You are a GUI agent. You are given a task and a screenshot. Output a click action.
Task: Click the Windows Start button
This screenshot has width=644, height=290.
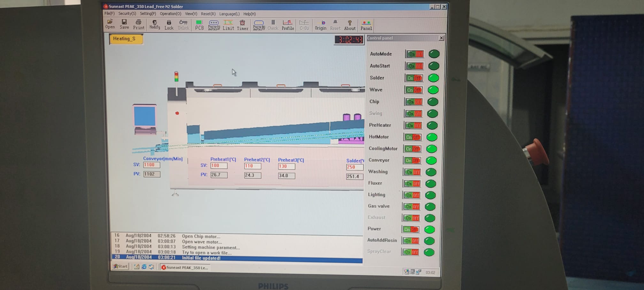120,266
